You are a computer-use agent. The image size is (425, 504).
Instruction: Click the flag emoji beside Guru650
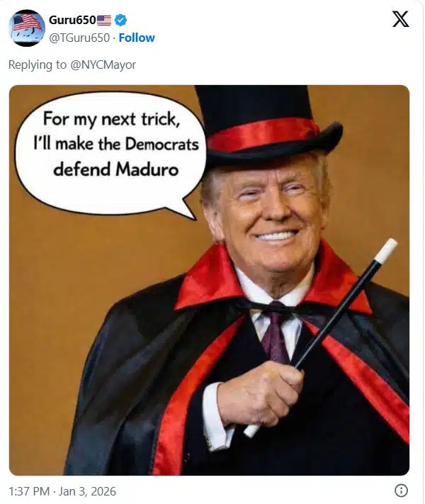[104, 20]
